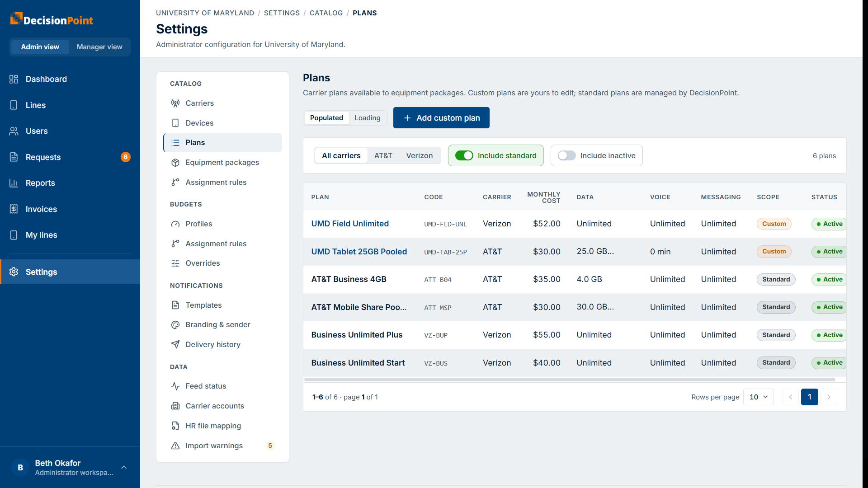Screen dimensions: 868x488
Task: Click the Invoices receipt icon
Action: [x=14, y=209]
